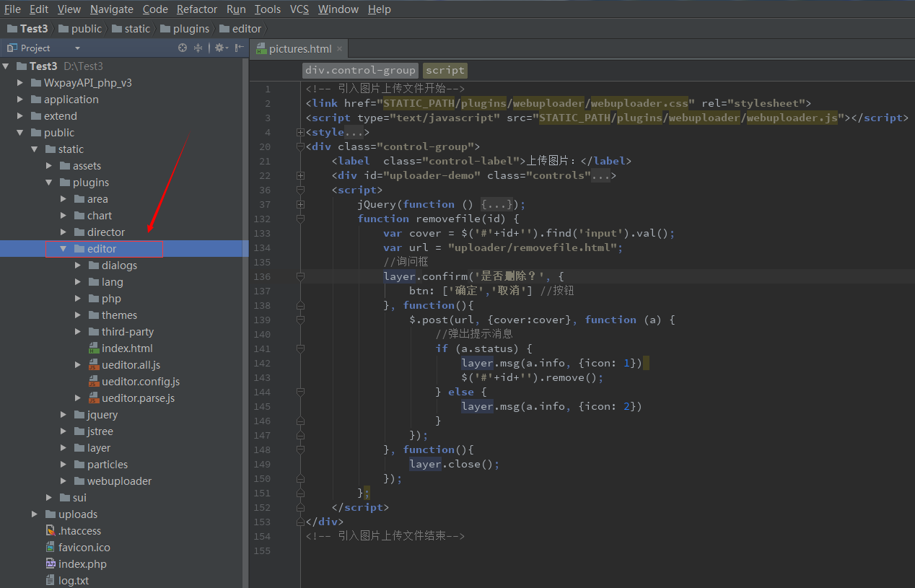Hide the Project tool window

point(239,48)
